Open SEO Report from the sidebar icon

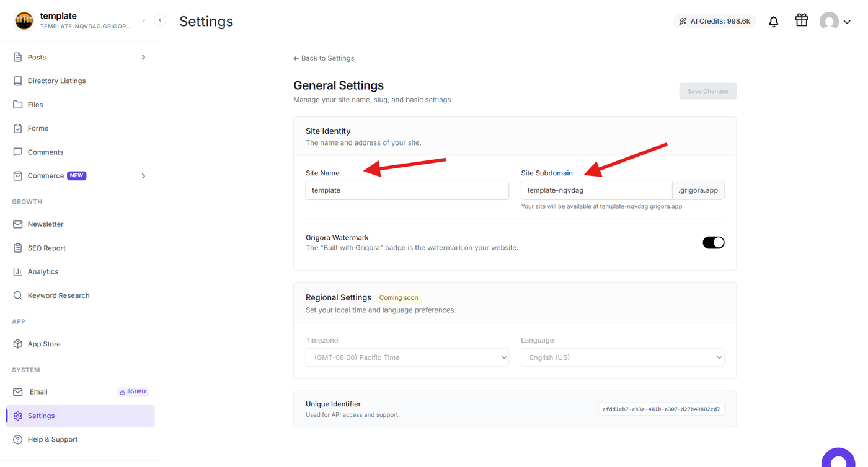tap(17, 248)
